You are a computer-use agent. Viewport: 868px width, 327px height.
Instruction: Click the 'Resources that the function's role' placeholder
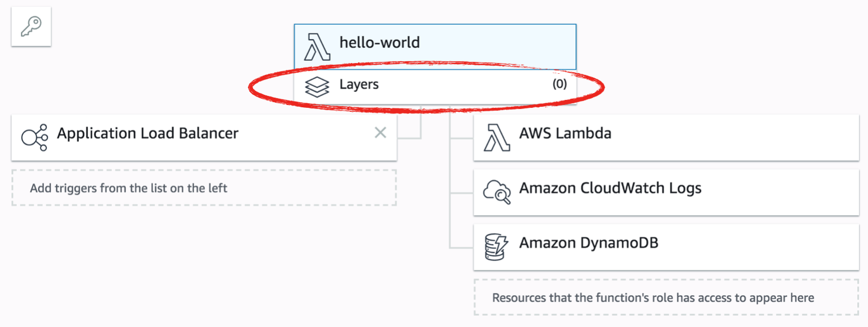coord(666,297)
